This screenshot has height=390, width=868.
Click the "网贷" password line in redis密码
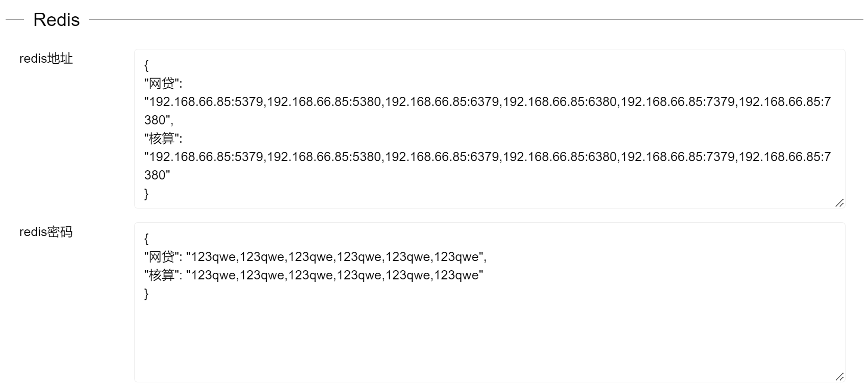coord(316,256)
